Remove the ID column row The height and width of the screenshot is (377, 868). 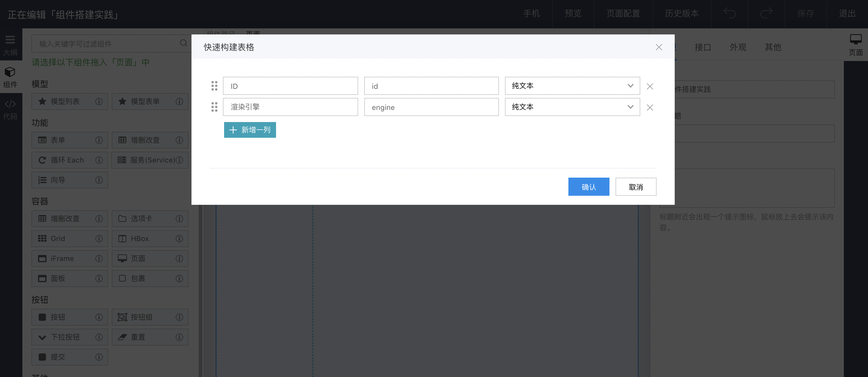(x=650, y=86)
